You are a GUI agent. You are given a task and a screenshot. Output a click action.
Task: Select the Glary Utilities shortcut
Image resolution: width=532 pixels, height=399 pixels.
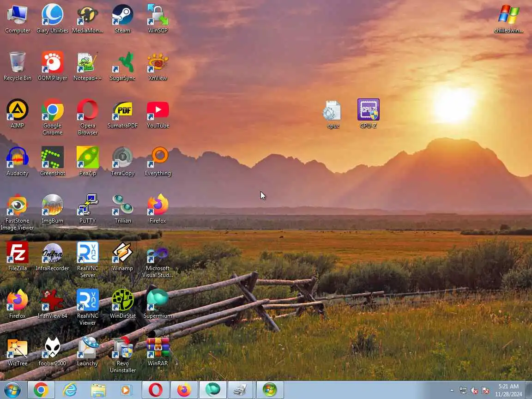(52, 19)
